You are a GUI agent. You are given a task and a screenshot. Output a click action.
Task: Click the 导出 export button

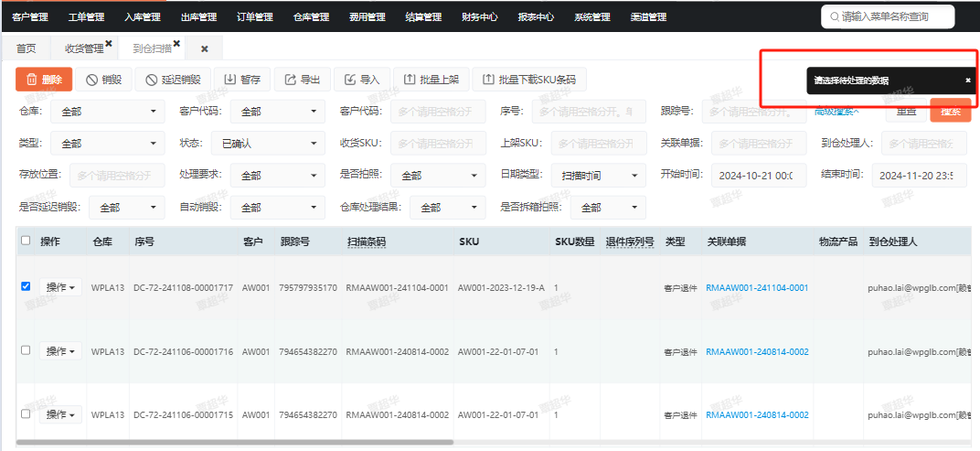pos(303,80)
